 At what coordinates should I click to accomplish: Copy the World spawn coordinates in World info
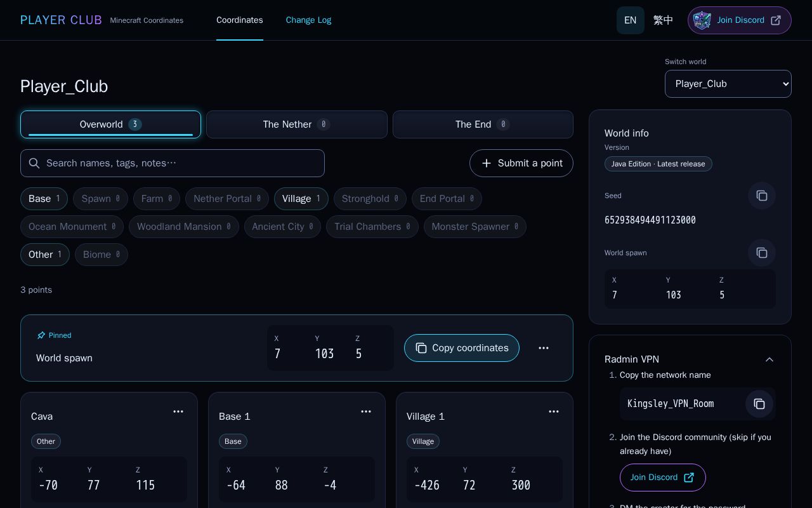(762, 253)
